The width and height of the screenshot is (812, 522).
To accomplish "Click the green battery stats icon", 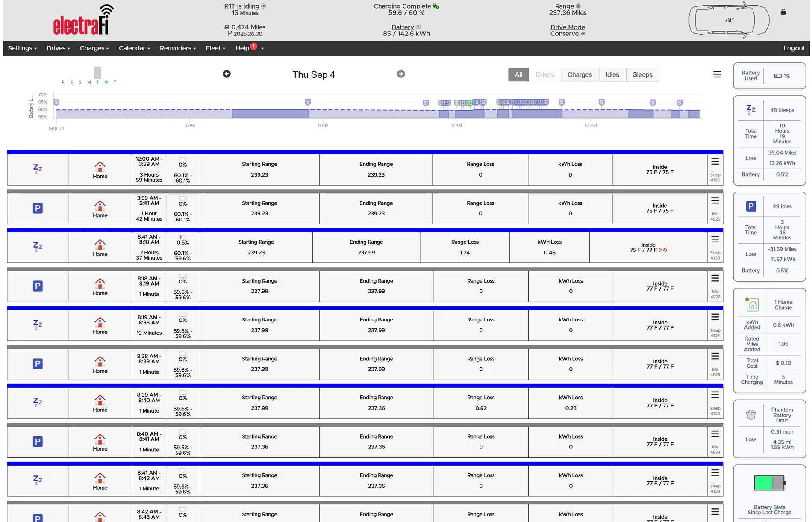I will [770, 483].
